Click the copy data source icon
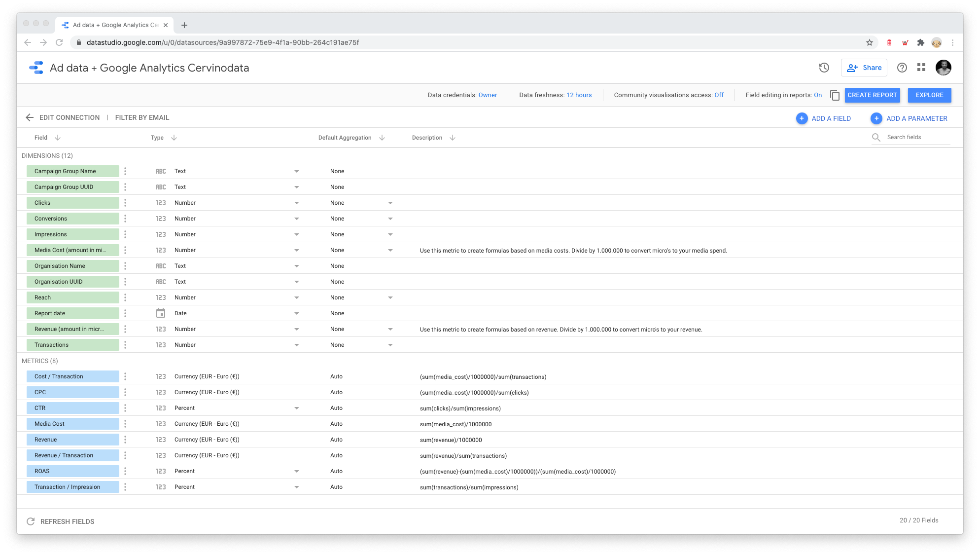This screenshot has width=980, height=555. click(835, 95)
